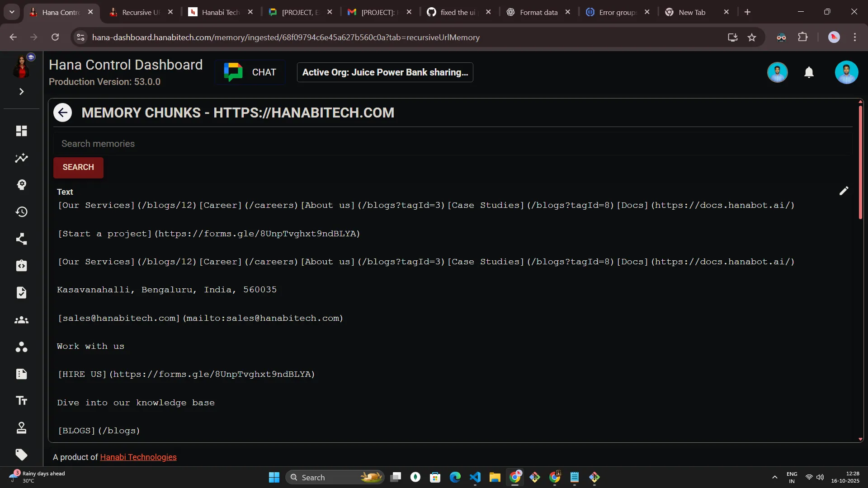Click the tag icon in sidebar
868x488 pixels.
(x=21, y=455)
